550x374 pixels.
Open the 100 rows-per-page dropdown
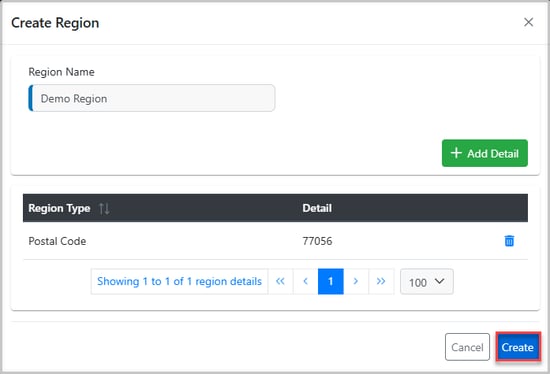tap(427, 281)
